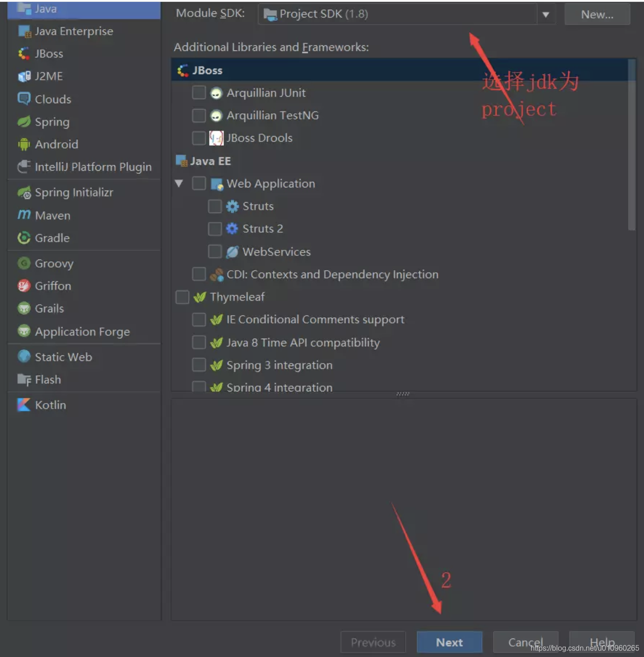
Task: Enable the Arquillian JUnit checkbox
Action: [x=199, y=93]
